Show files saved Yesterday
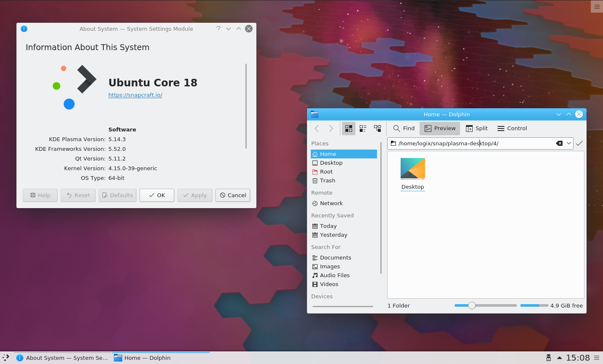The width and height of the screenshot is (603, 364). [344, 235]
